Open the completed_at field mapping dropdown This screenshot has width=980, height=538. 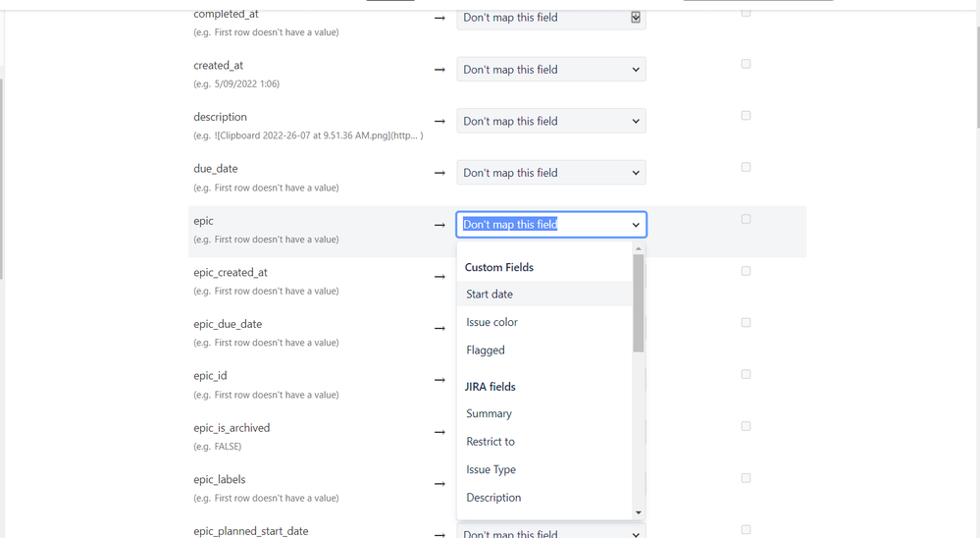(550, 18)
